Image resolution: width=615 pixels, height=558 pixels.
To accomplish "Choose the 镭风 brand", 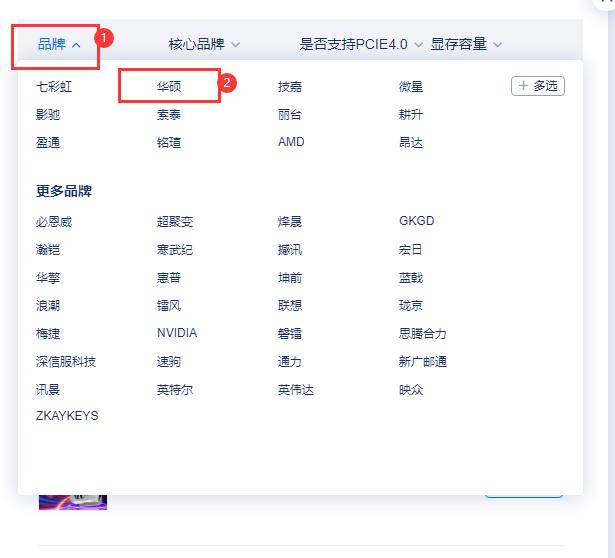I will pyautogui.click(x=169, y=305).
